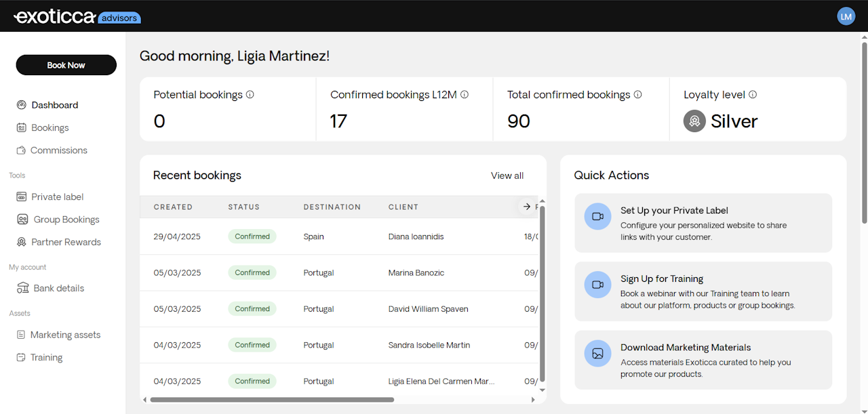The image size is (868, 414).
Task: Open Commissions from the sidebar
Action: click(58, 150)
